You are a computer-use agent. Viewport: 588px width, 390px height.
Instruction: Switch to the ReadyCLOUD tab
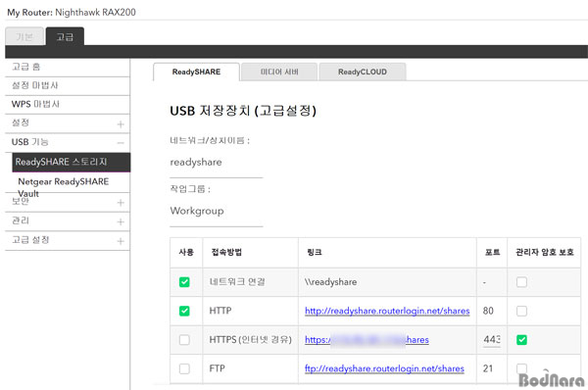tap(363, 72)
